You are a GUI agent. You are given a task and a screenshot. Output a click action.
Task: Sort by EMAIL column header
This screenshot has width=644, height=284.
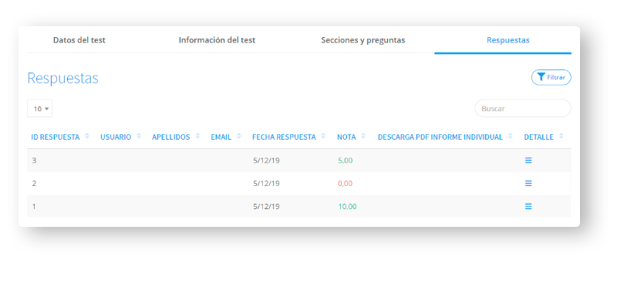coord(221,137)
